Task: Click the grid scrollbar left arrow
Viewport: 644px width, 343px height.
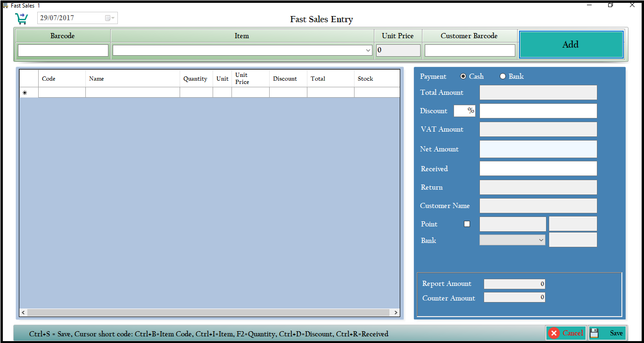Action: [x=23, y=313]
